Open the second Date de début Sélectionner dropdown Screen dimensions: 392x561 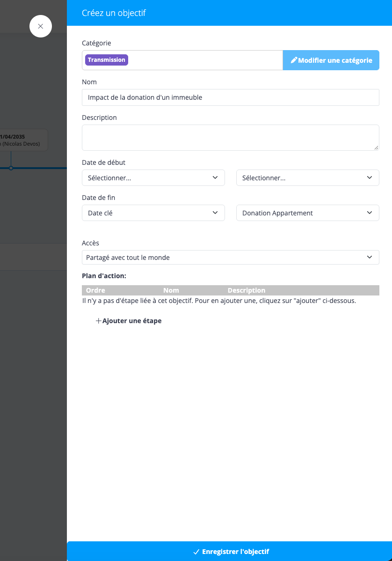pyautogui.click(x=308, y=178)
